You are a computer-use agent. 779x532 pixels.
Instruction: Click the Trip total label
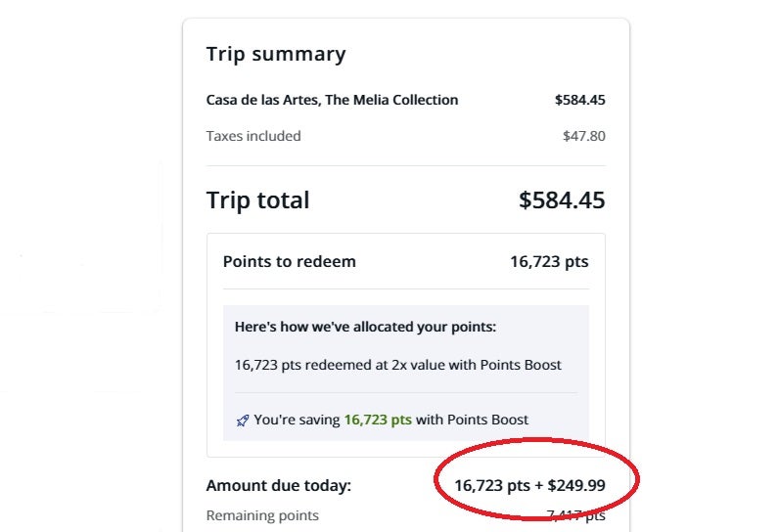tap(257, 200)
